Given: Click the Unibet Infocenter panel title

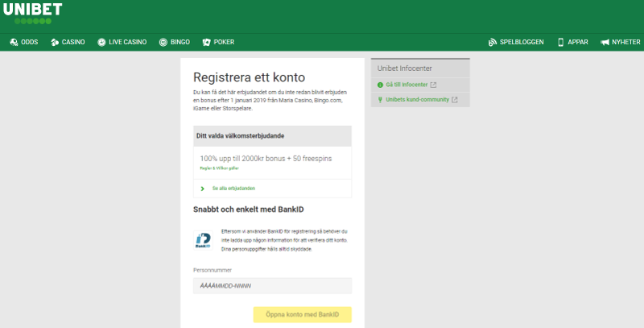Looking at the screenshot, I should point(405,69).
